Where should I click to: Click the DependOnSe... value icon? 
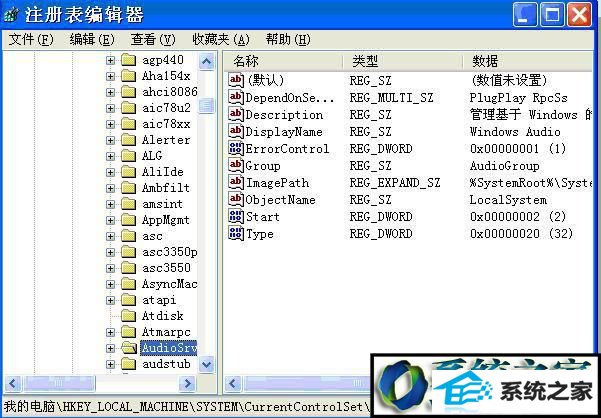point(236,97)
